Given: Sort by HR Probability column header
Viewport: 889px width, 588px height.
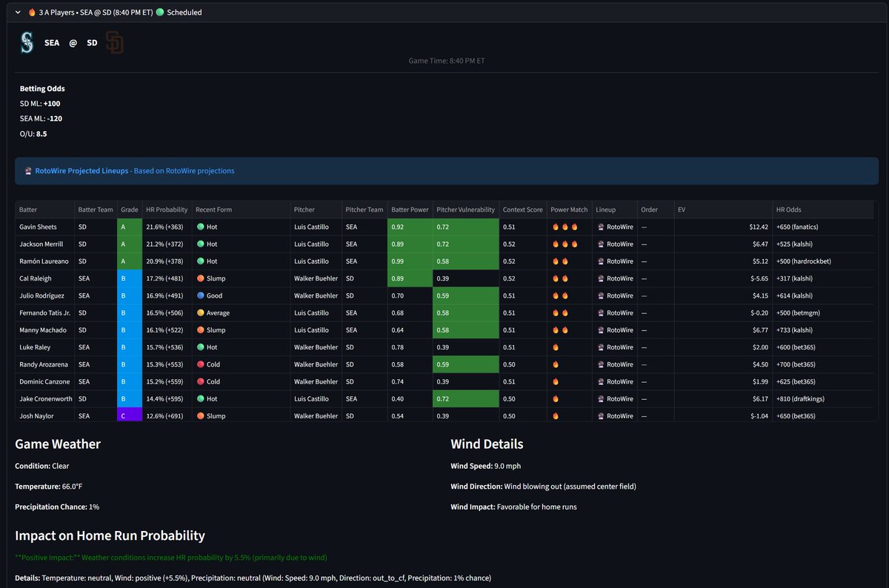Looking at the screenshot, I should point(167,210).
